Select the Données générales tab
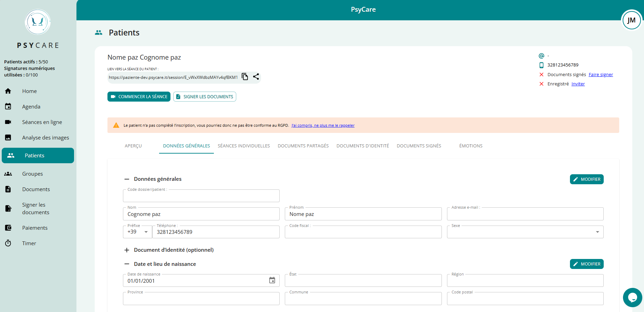 point(186,146)
